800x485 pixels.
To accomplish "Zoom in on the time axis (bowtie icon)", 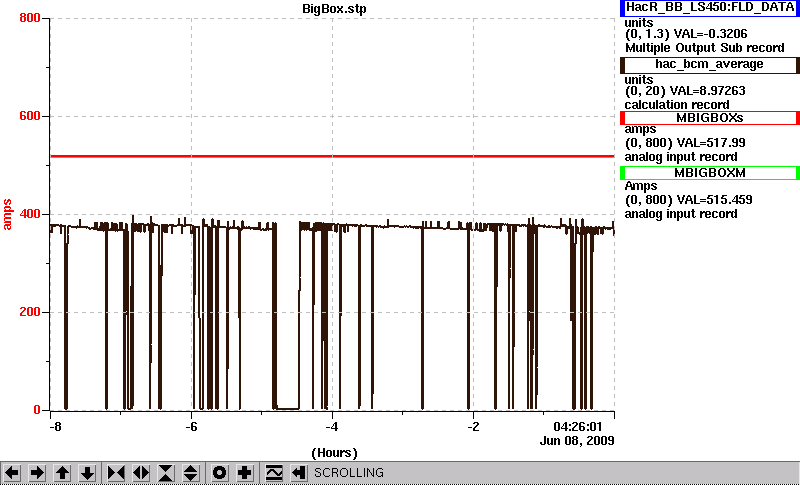I will pyautogui.click(x=116, y=473).
